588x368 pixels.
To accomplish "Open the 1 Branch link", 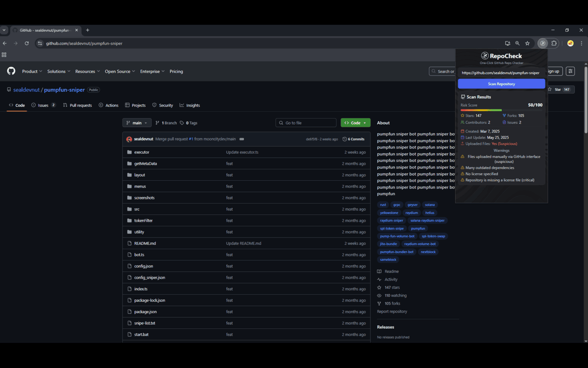I will pos(166,123).
